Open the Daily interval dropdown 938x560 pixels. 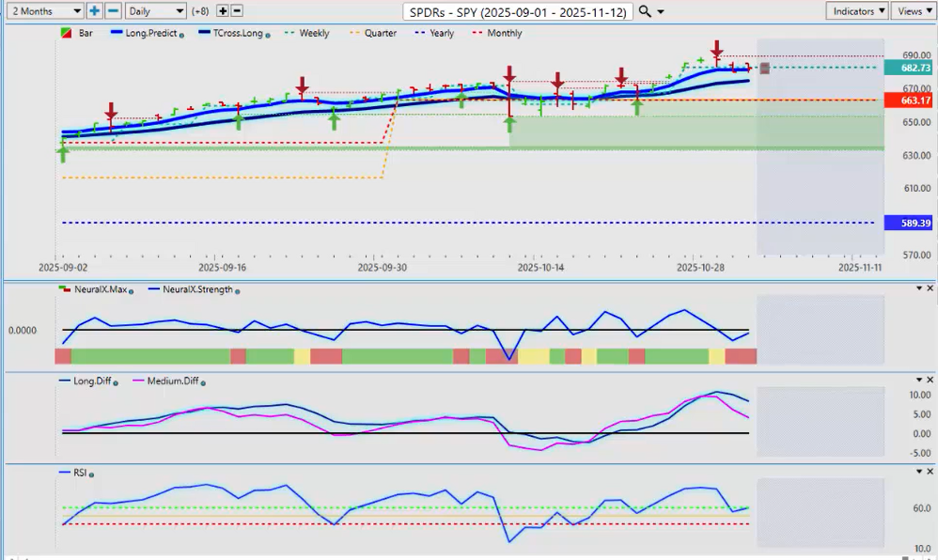pos(155,11)
